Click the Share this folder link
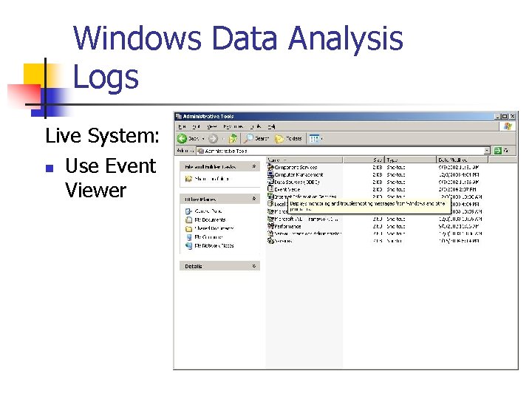The height and width of the screenshot is (399, 532). tap(212, 179)
